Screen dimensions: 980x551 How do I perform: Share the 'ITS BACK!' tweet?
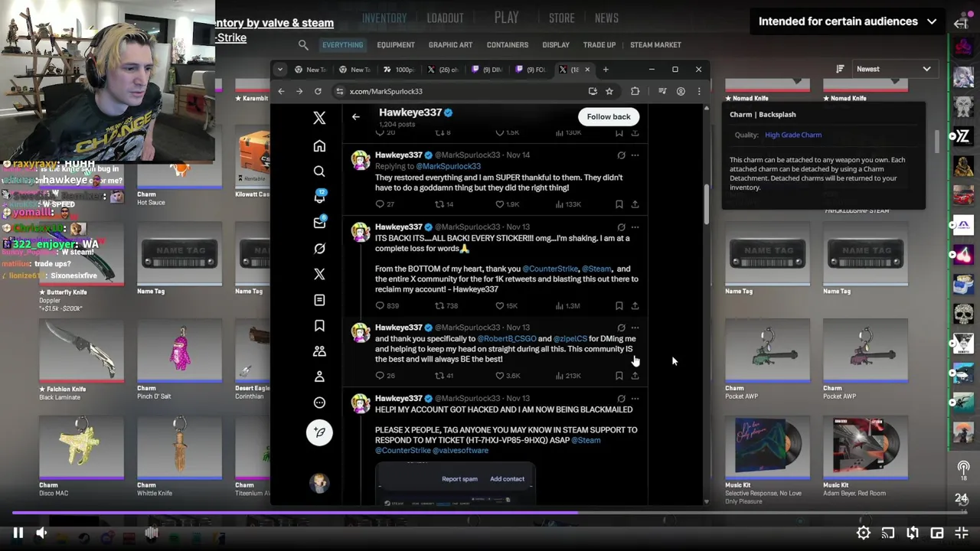point(635,305)
